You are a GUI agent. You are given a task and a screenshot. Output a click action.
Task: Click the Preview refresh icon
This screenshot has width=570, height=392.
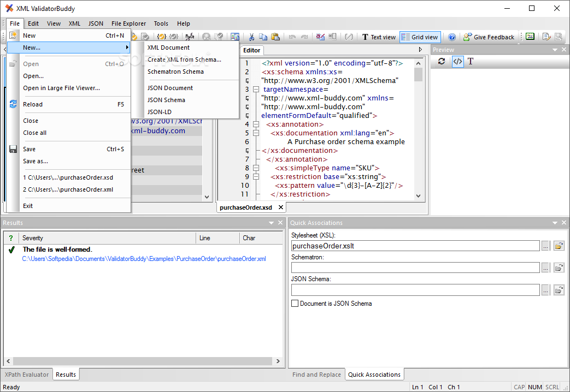[442, 61]
